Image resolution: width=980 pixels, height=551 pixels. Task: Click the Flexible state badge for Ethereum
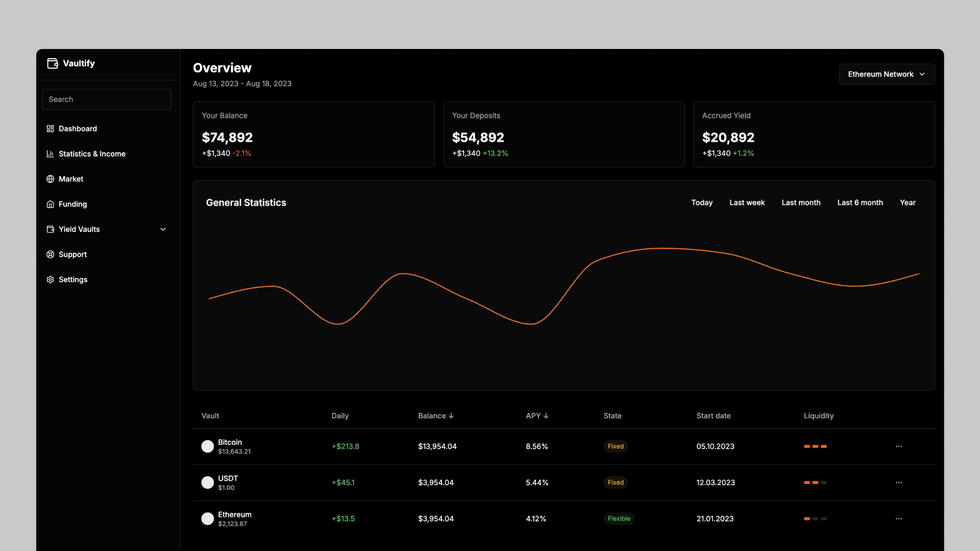coord(619,518)
